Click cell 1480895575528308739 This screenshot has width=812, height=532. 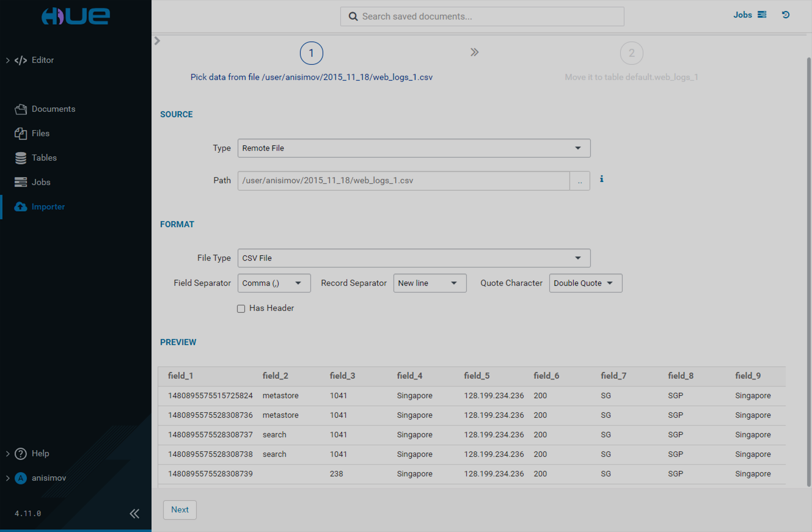(x=210, y=474)
